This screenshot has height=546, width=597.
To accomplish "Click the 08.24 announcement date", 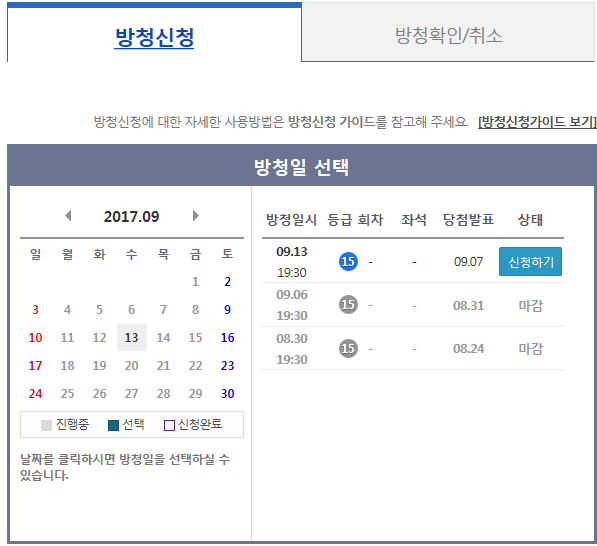I will (x=468, y=348).
